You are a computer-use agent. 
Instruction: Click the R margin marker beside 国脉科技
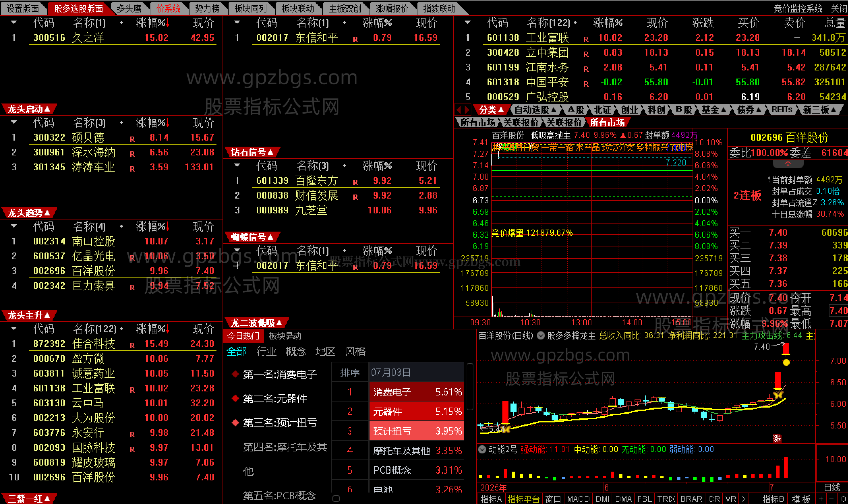(132, 450)
